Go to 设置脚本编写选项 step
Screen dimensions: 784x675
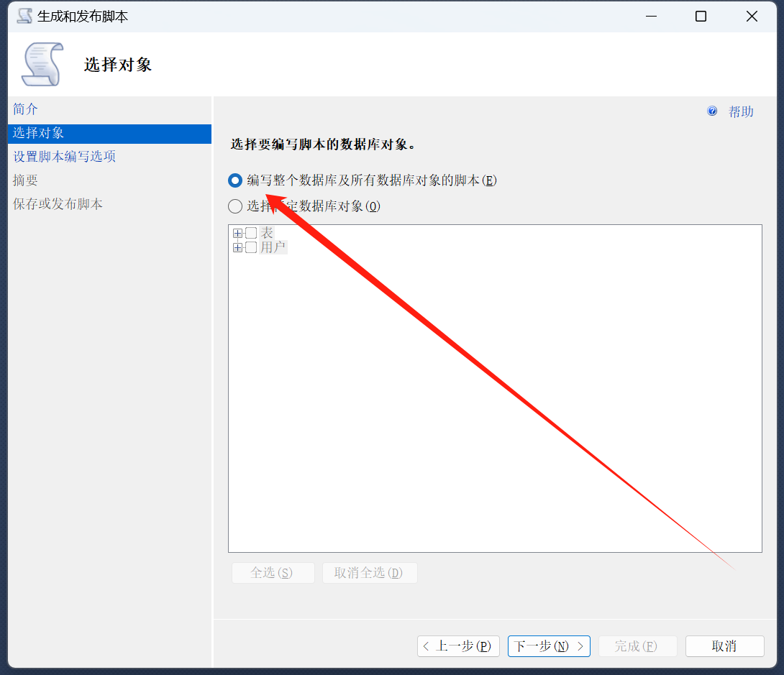click(x=65, y=157)
